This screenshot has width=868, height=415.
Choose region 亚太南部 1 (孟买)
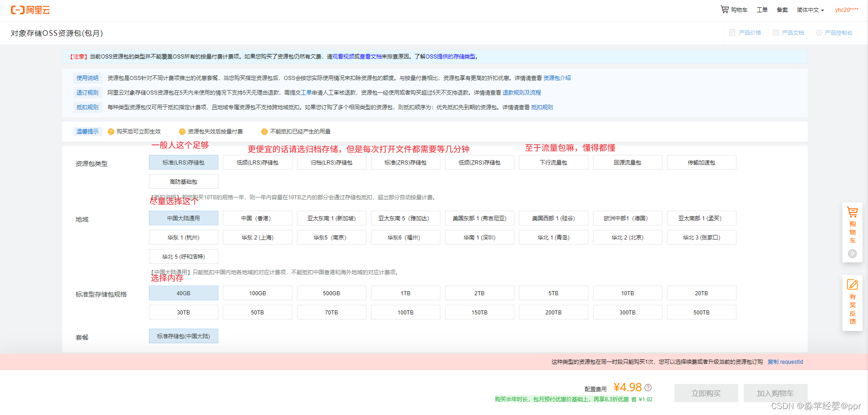(x=702, y=218)
